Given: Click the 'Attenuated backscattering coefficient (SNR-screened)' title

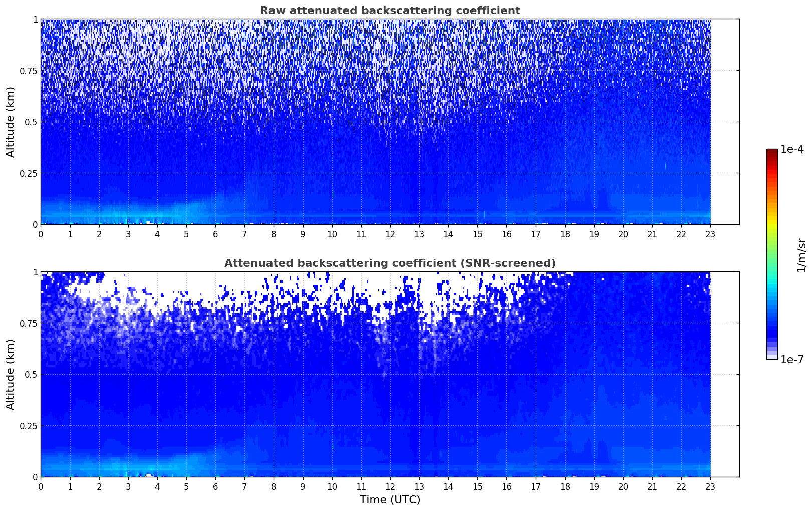Looking at the screenshot, I should click(x=390, y=263).
